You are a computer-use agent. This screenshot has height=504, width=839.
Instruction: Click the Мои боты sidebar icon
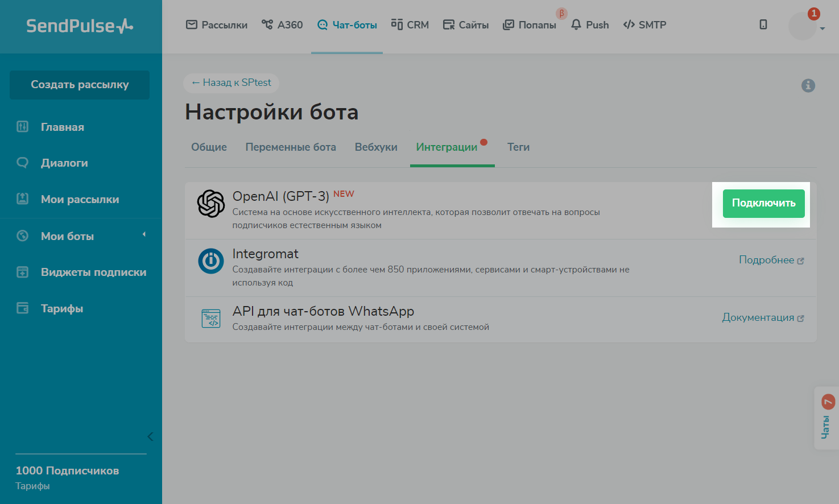tap(23, 236)
